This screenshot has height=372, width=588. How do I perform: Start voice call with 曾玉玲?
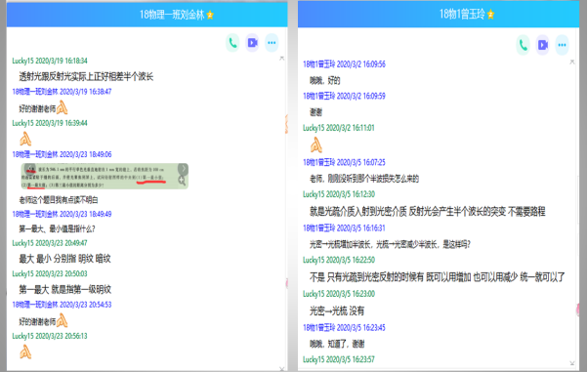(524, 45)
